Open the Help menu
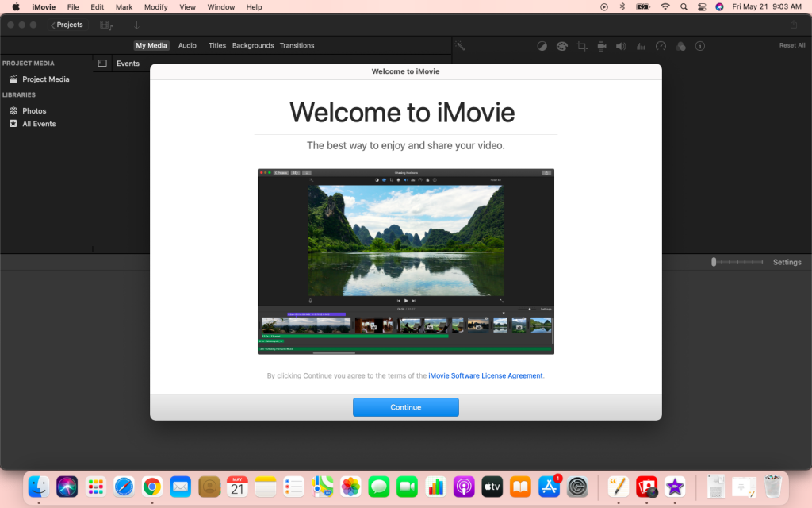 254,6
